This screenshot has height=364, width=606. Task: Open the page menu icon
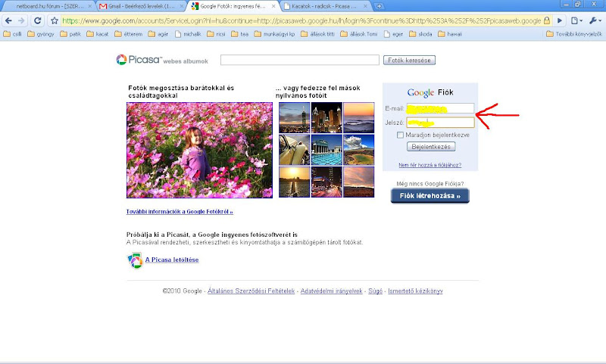click(576, 20)
